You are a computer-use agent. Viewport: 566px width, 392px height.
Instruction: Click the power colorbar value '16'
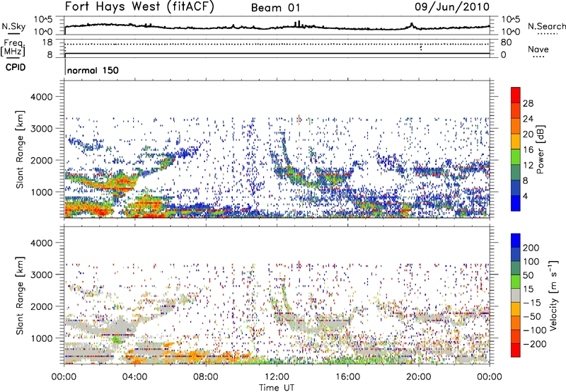[x=528, y=150]
